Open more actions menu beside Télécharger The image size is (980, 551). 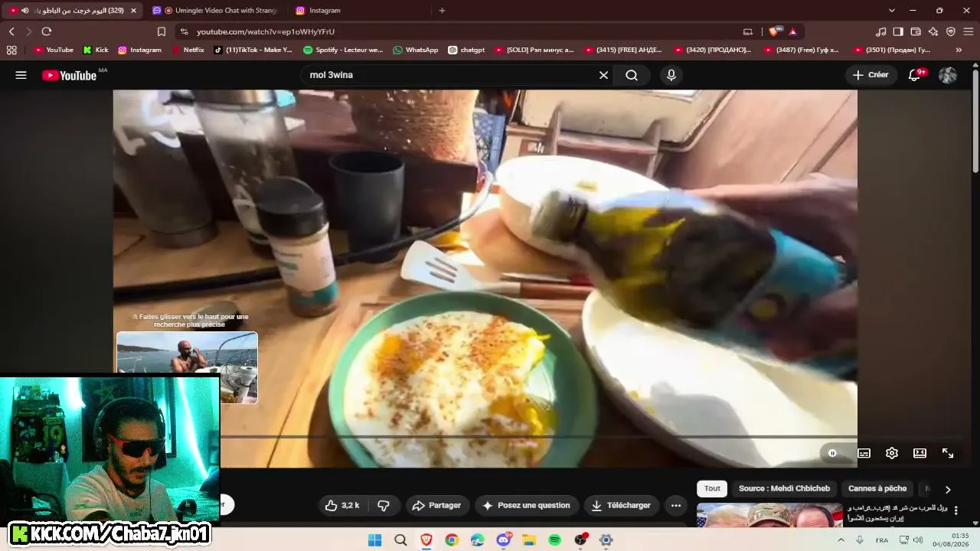[675, 505]
